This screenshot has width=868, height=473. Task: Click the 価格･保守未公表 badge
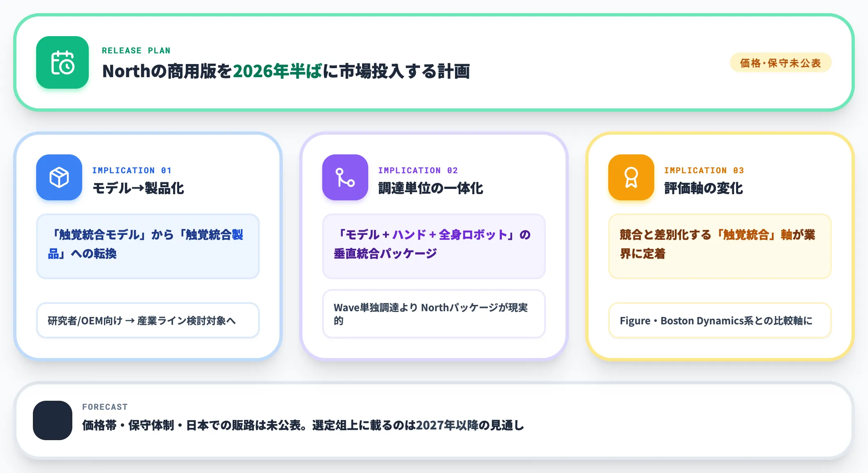pos(780,63)
